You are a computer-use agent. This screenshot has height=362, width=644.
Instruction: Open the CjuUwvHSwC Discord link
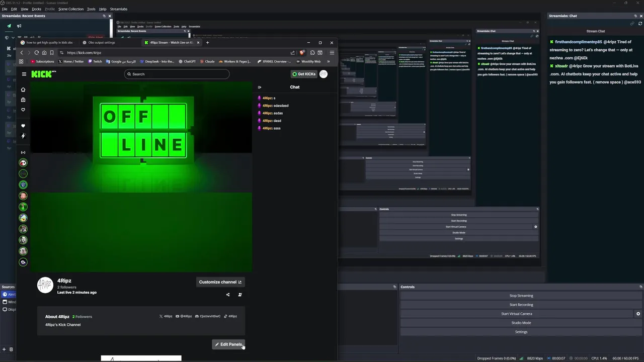click(208, 316)
